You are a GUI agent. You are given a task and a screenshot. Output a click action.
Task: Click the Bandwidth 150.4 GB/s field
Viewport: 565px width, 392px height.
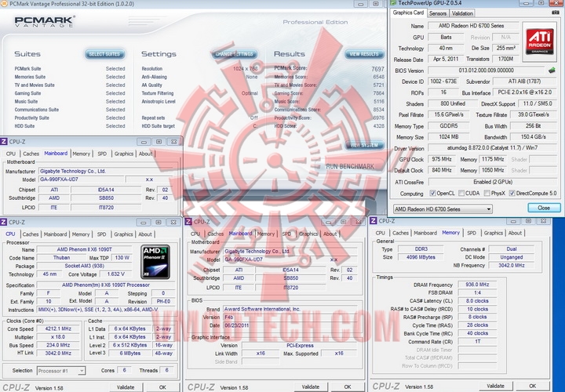pyautogui.click(x=534, y=136)
